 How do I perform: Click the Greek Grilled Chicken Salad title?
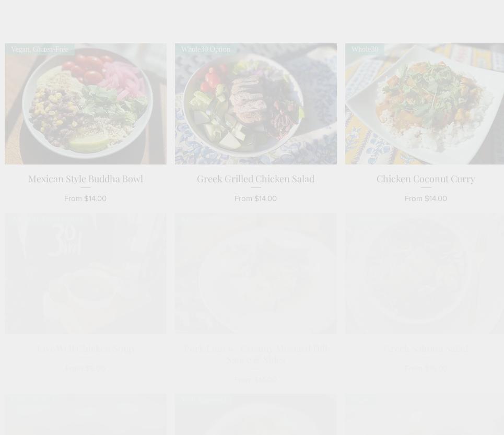click(256, 179)
